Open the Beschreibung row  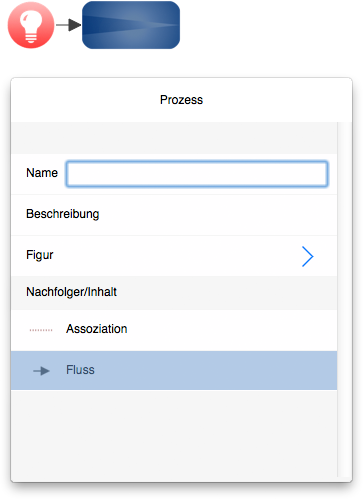(x=174, y=215)
